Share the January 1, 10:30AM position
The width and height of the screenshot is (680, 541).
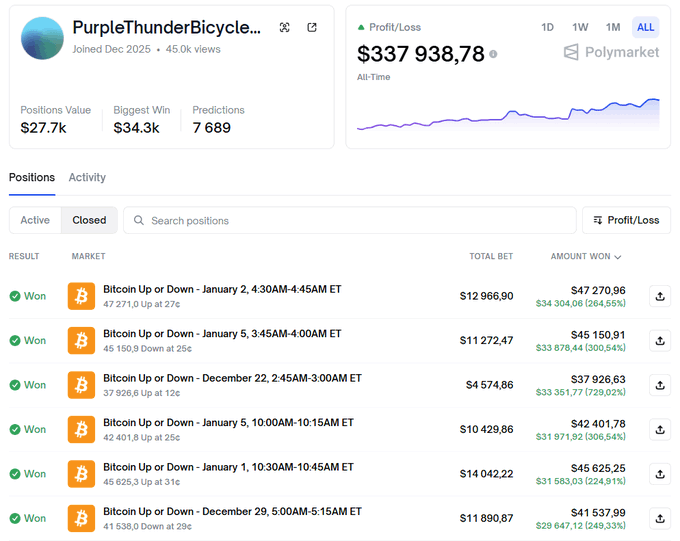click(x=660, y=474)
